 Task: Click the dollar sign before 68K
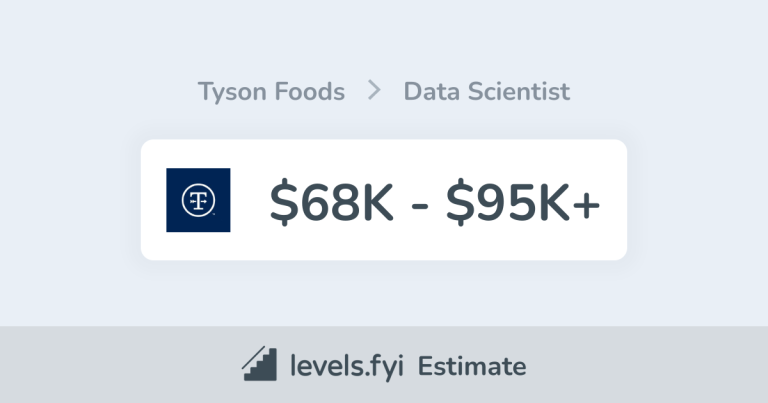284,202
